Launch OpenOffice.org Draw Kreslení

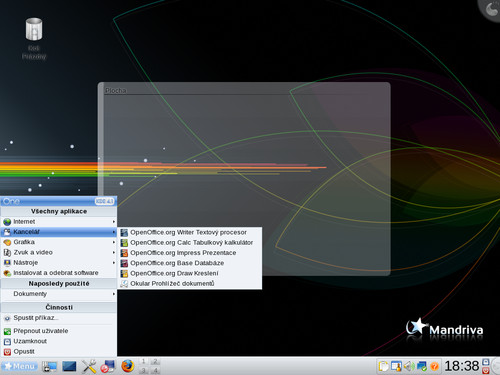click(x=189, y=273)
